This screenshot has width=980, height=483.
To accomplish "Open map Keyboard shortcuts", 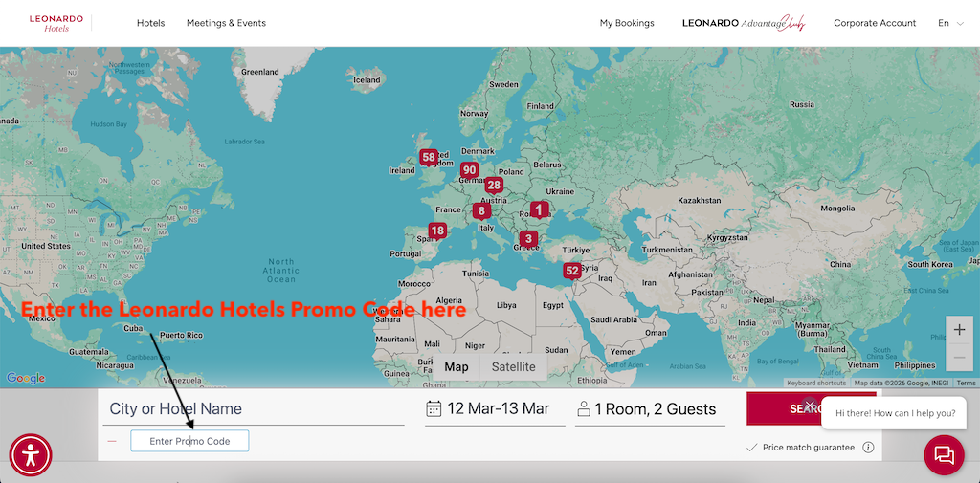I will tap(816, 383).
